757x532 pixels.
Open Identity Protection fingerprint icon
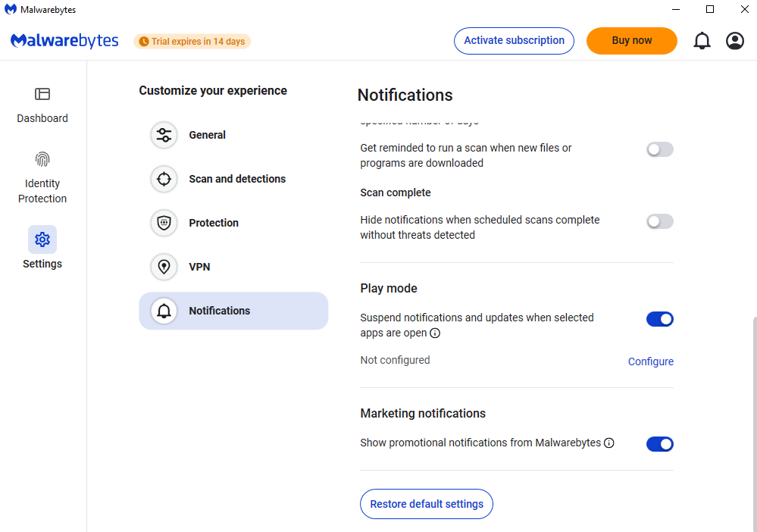(42, 159)
